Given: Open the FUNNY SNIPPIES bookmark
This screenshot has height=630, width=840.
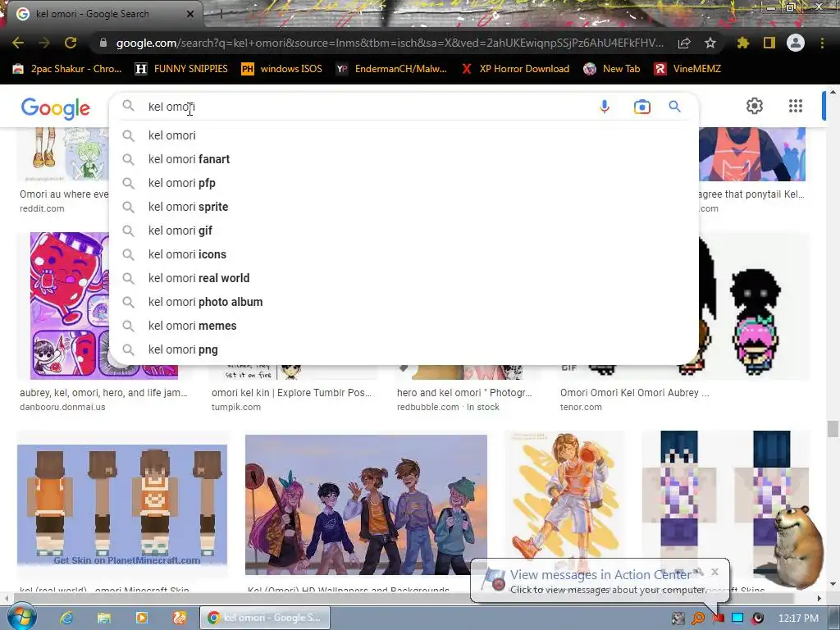Looking at the screenshot, I should click(181, 69).
